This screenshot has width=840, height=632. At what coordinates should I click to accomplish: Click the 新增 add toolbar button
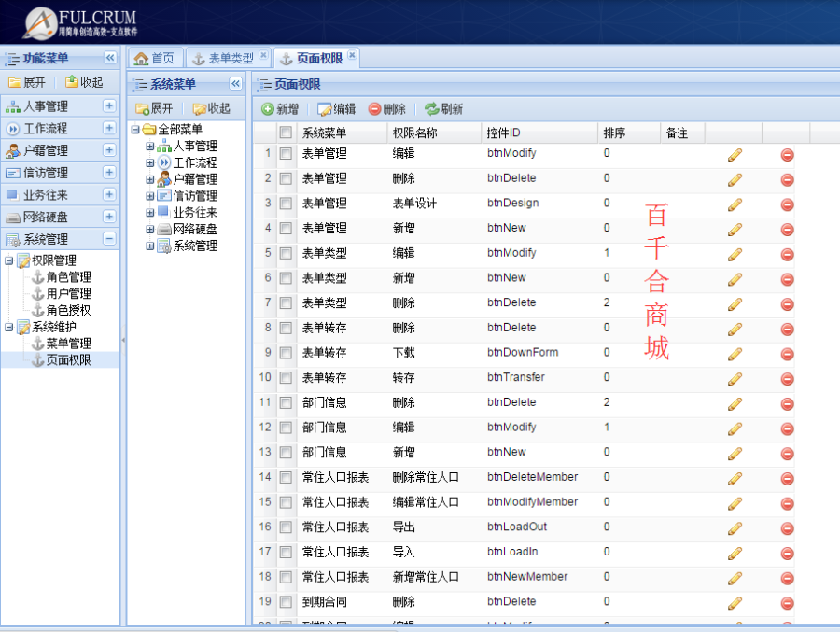(280, 109)
